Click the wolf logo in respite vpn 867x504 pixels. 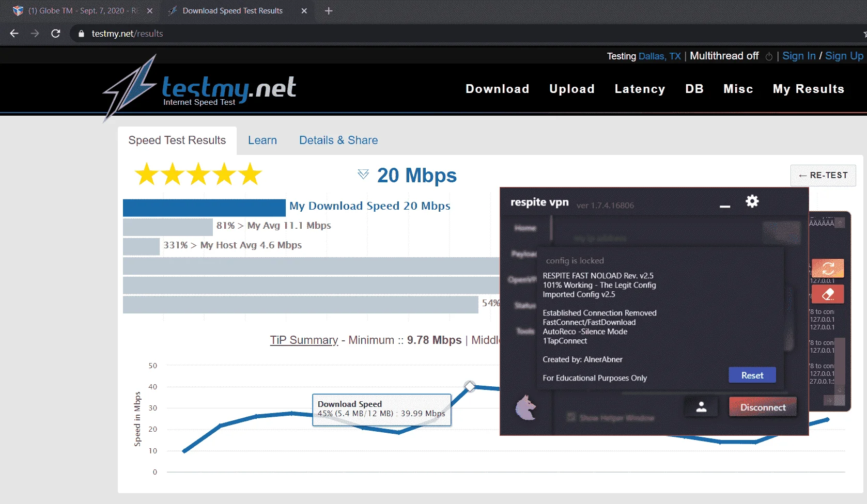[526, 407]
